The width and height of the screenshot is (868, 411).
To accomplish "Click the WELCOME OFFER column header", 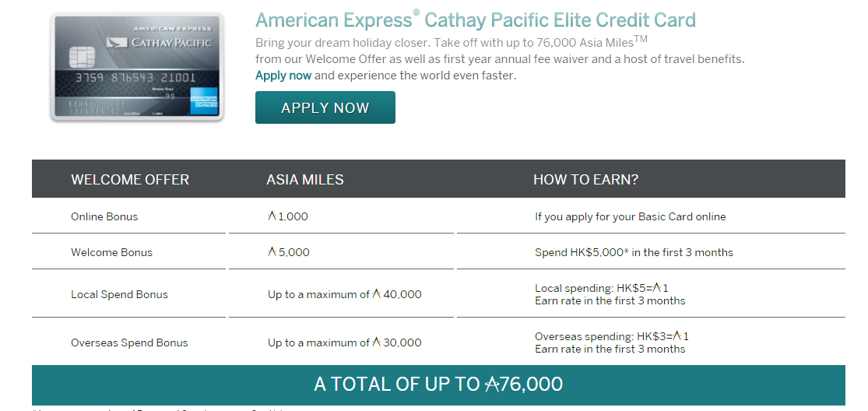I will click(130, 179).
